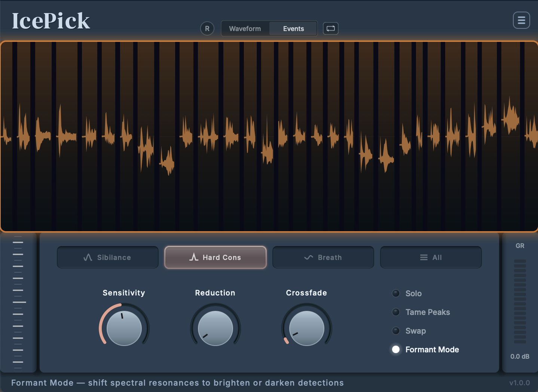Click the IcePick logo title
This screenshot has height=392, width=538.
click(x=51, y=21)
